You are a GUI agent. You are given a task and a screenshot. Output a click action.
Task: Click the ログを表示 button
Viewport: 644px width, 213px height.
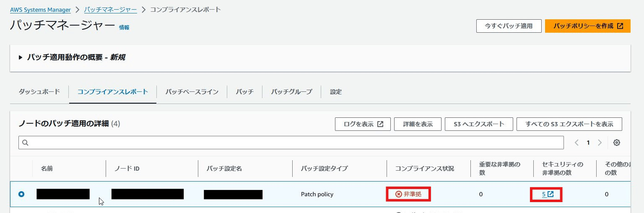(x=363, y=124)
